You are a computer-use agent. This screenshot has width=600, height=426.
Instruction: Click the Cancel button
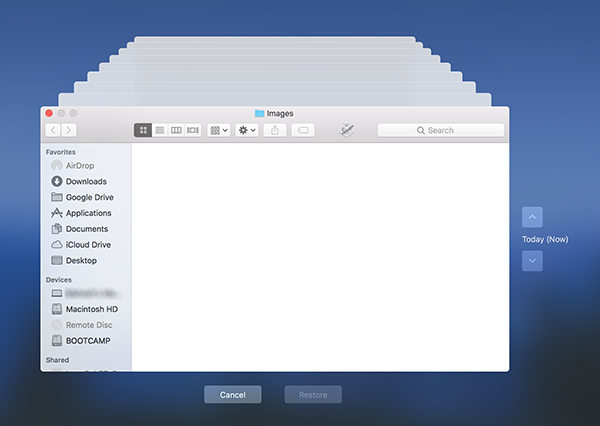(x=233, y=395)
